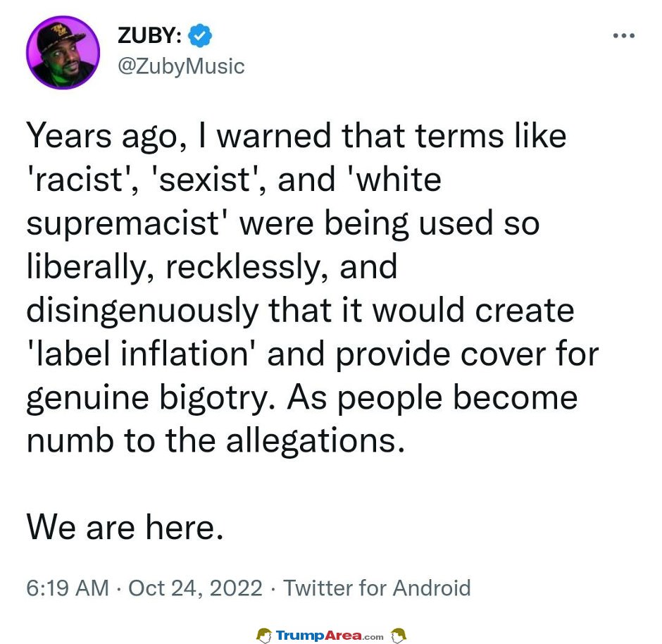Click the blue Trump word in watermark

300,635
